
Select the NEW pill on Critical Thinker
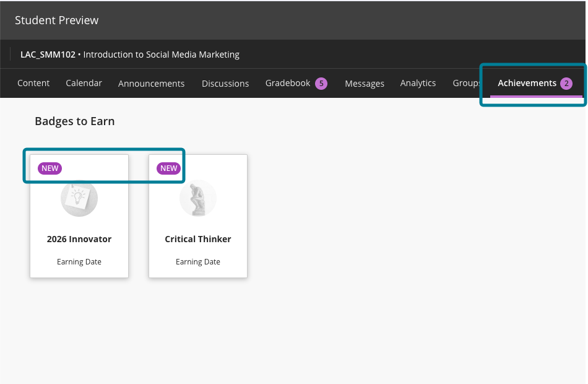click(167, 168)
